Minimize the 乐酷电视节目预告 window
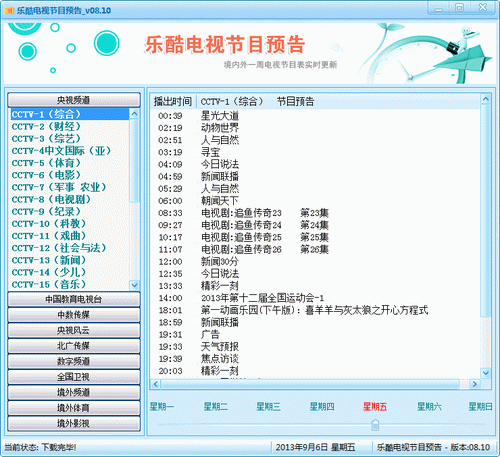This screenshot has height=457, width=500. (439, 8)
